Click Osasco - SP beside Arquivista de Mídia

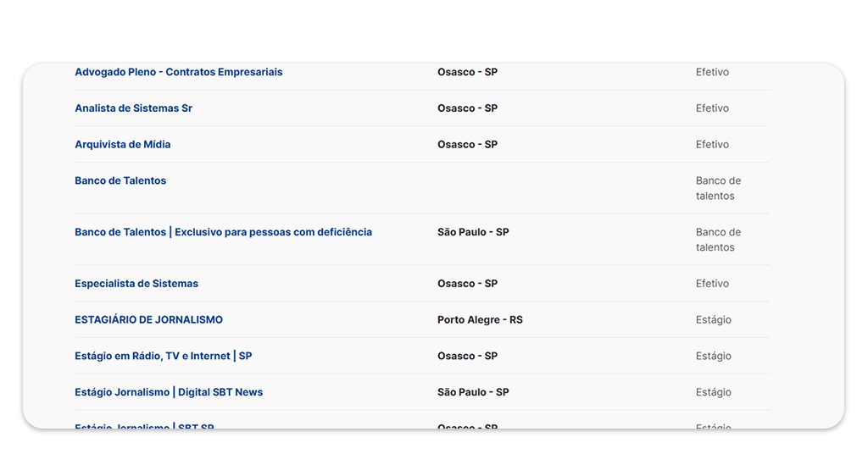click(x=467, y=145)
